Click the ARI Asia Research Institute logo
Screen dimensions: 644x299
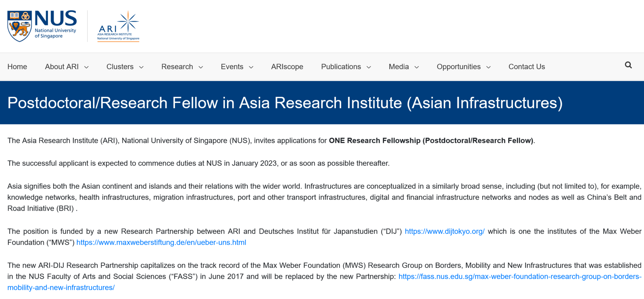(118, 26)
